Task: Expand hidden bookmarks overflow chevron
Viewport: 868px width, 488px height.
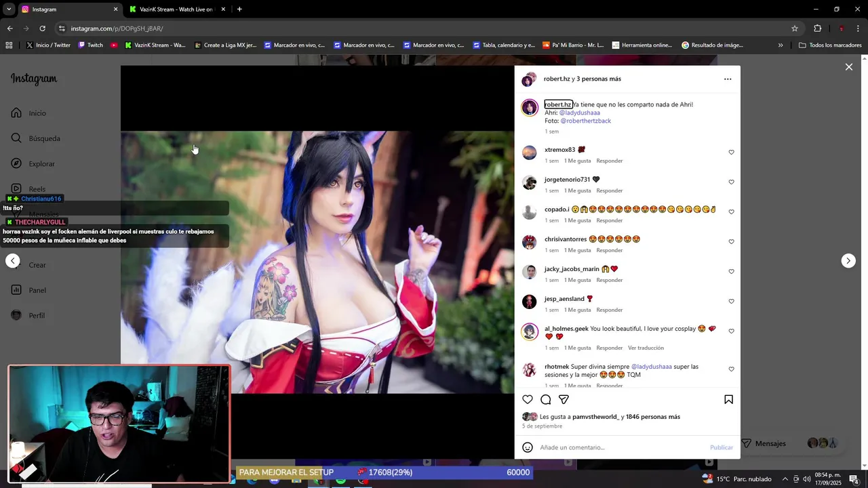Action: point(781,45)
